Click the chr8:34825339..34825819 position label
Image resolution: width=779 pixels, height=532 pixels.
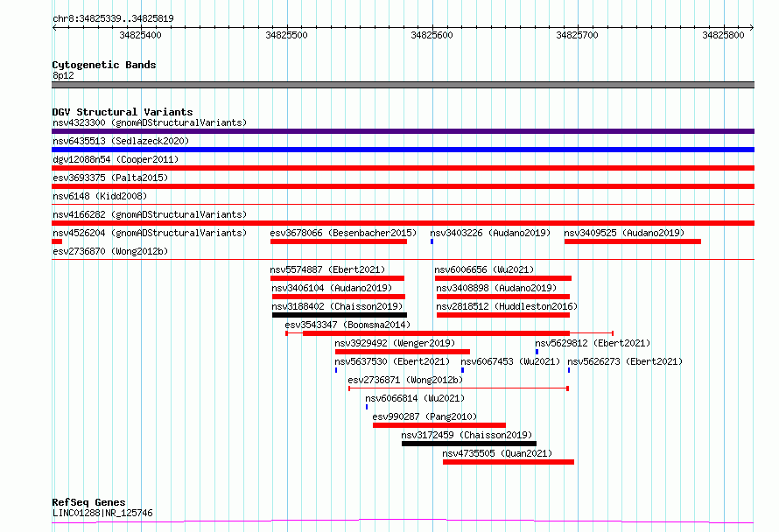113,18
